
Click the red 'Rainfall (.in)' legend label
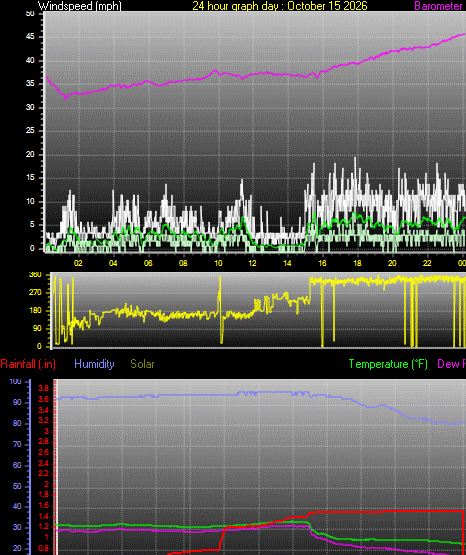tap(28, 364)
